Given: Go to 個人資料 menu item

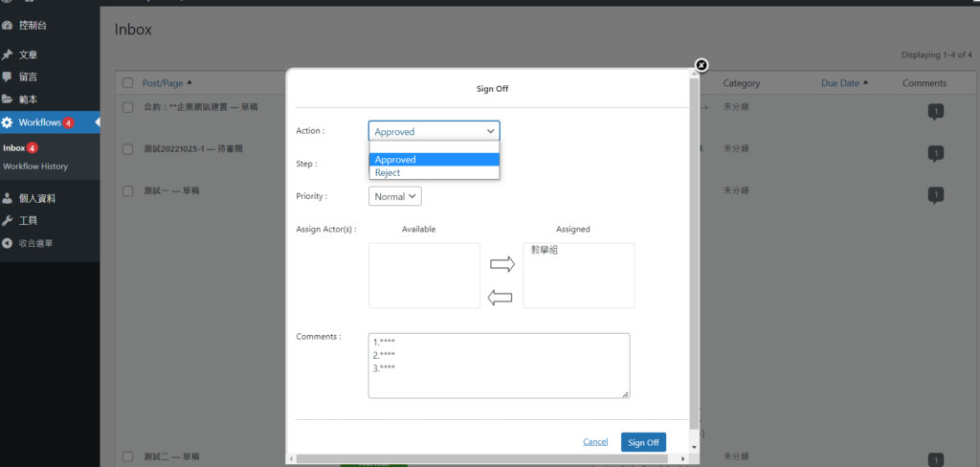Looking at the screenshot, I should click(37, 199).
